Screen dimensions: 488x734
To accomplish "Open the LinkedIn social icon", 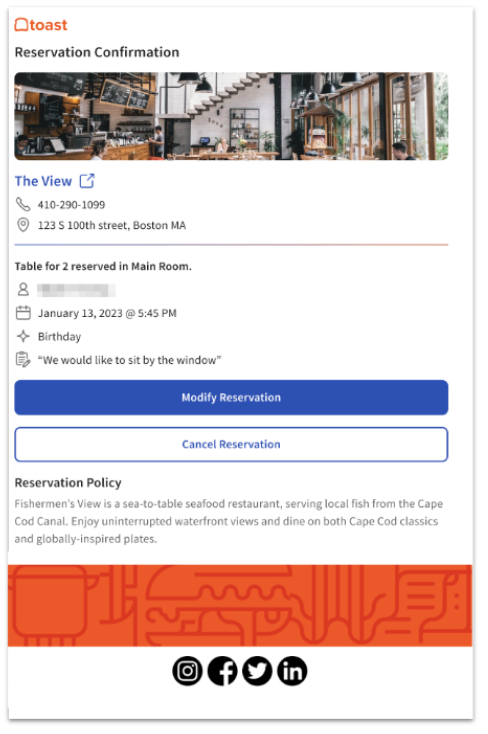I will tap(292, 671).
